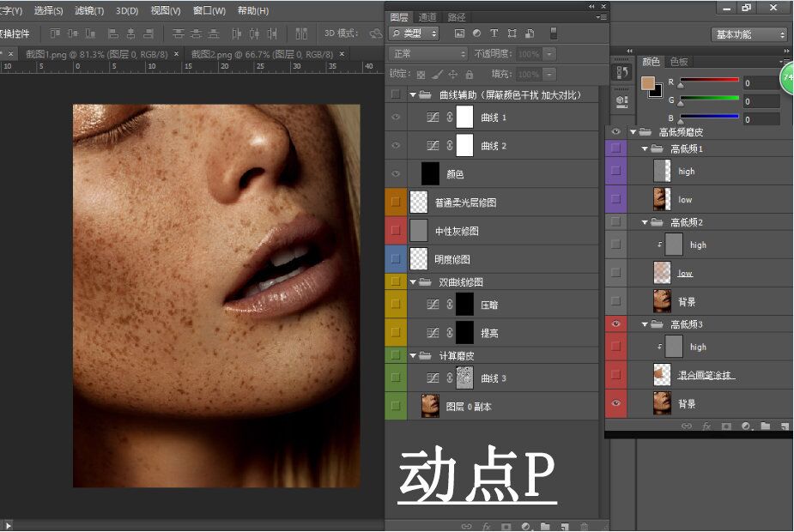
Task: Click the fx layer style icon in Layers panel
Action: (x=486, y=526)
